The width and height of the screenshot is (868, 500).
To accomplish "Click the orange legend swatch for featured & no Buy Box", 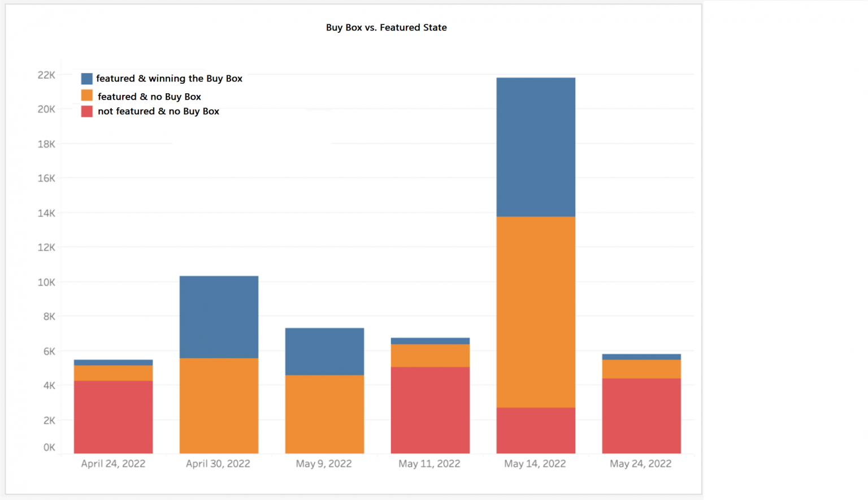I will click(86, 96).
